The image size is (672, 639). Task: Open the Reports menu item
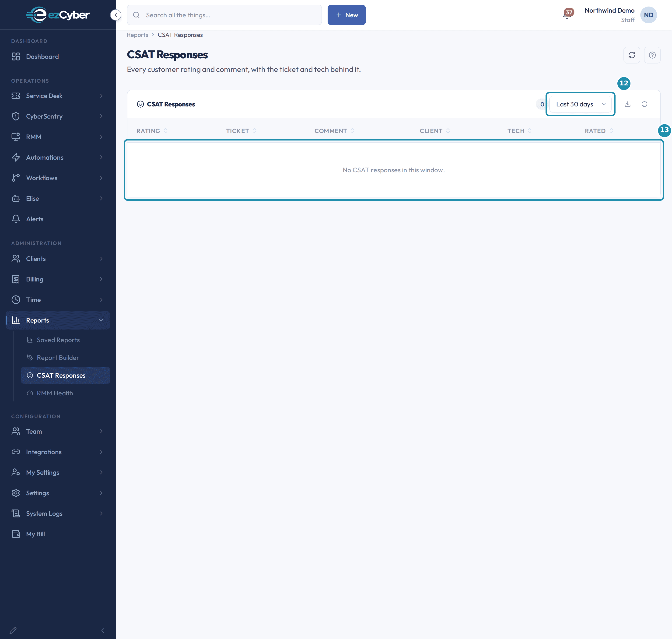tap(58, 320)
